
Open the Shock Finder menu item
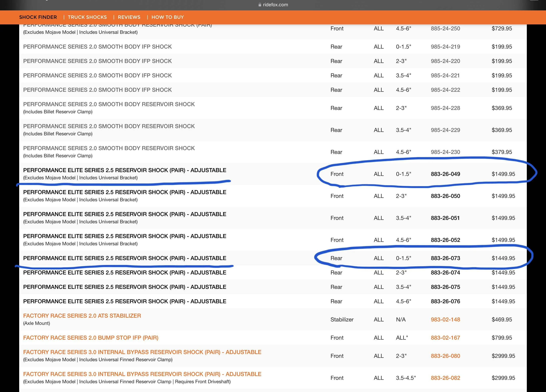38,17
